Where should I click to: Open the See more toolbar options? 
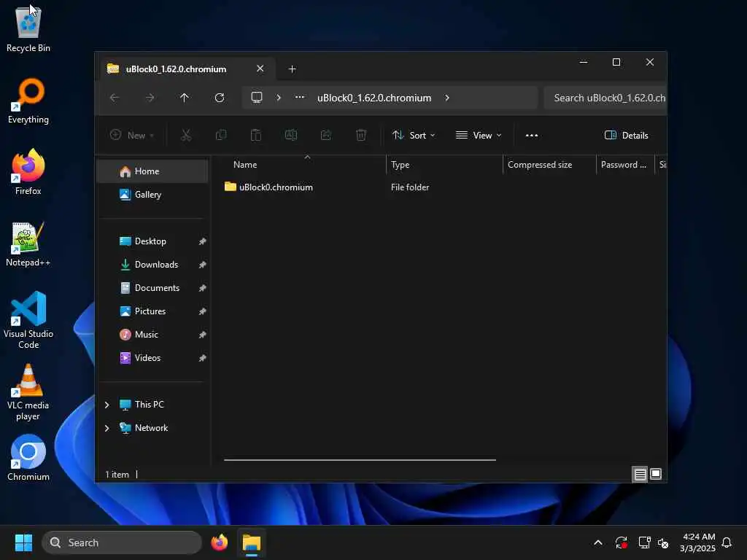click(x=532, y=135)
